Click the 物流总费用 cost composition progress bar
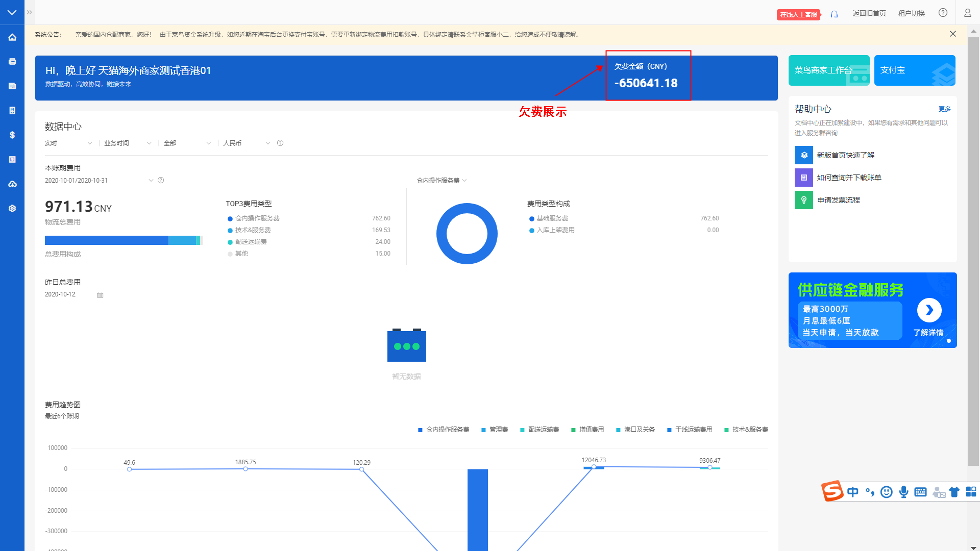 click(x=122, y=240)
